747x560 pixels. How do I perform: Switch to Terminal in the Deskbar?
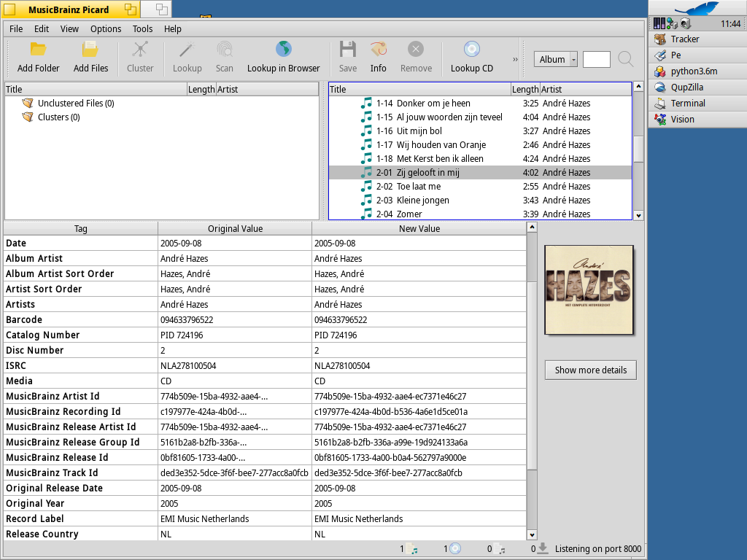(697, 104)
